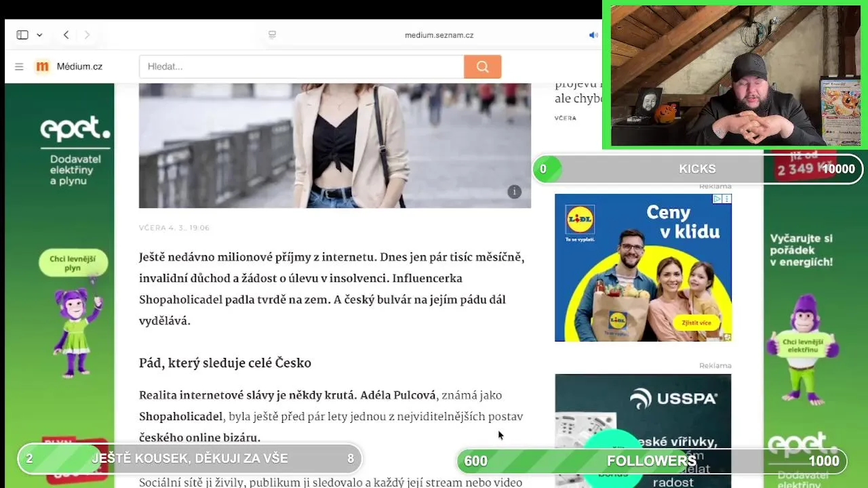Click the Zjistit více button on Lidl ad
Screen dimensions: 868x488
pos(696,323)
